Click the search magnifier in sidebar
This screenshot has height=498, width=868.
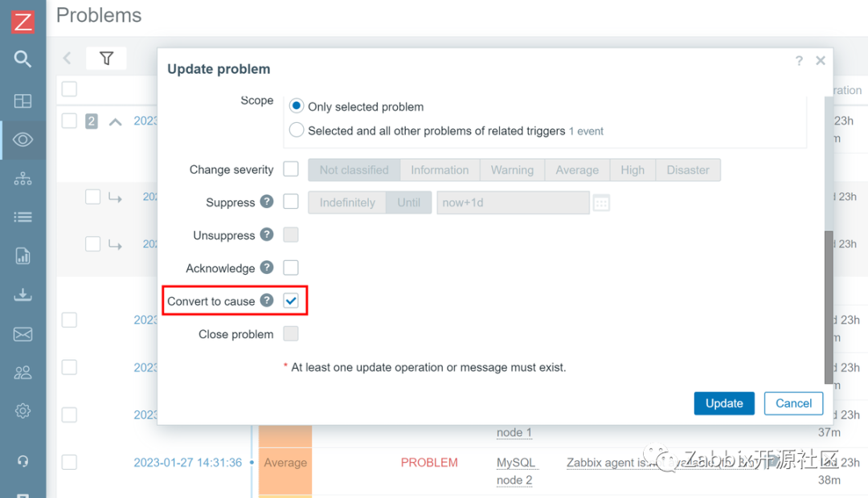click(x=23, y=59)
